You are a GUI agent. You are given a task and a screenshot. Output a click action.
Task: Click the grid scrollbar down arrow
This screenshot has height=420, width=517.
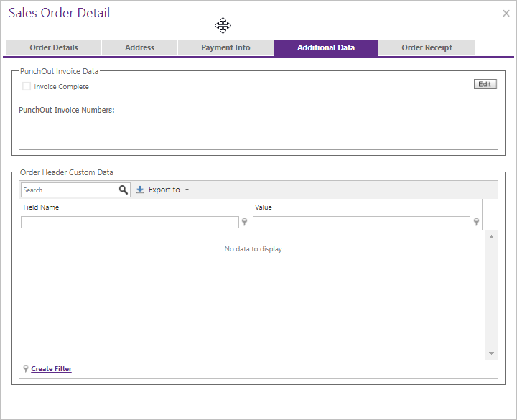pyautogui.click(x=492, y=353)
